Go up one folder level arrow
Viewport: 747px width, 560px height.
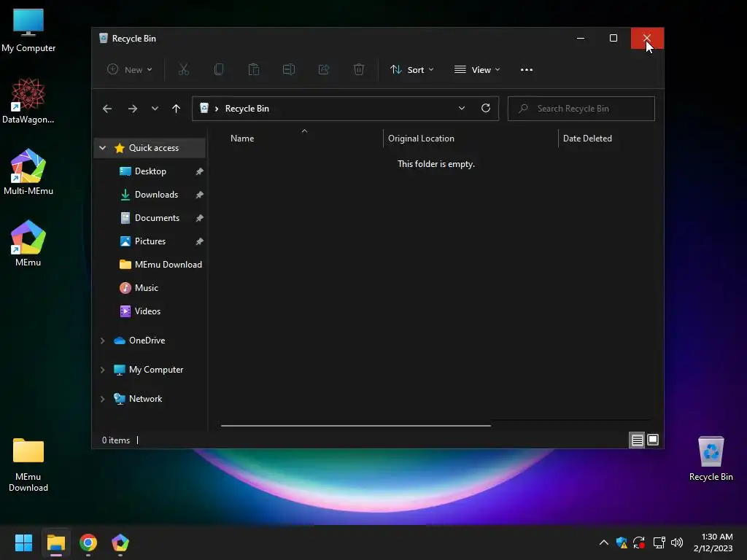point(177,109)
